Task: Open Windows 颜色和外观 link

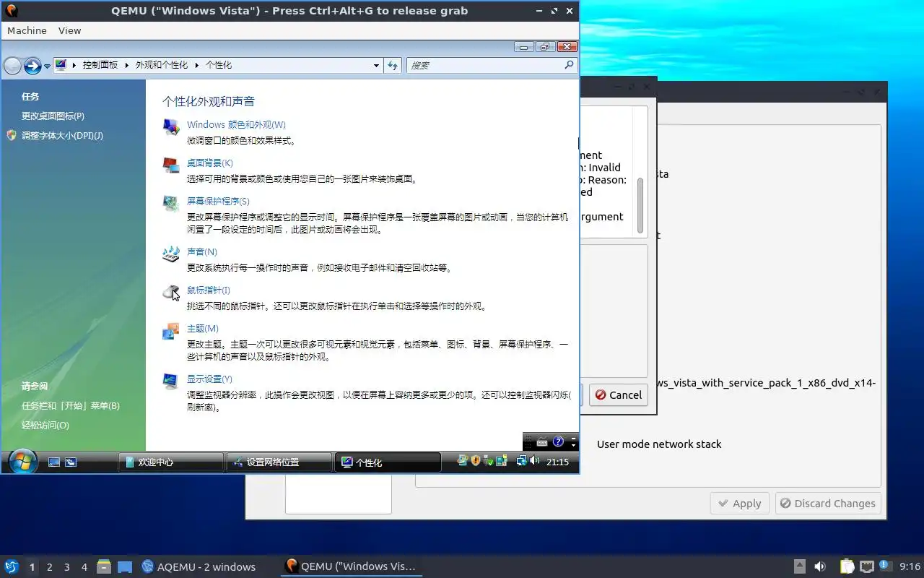Action: pos(236,125)
